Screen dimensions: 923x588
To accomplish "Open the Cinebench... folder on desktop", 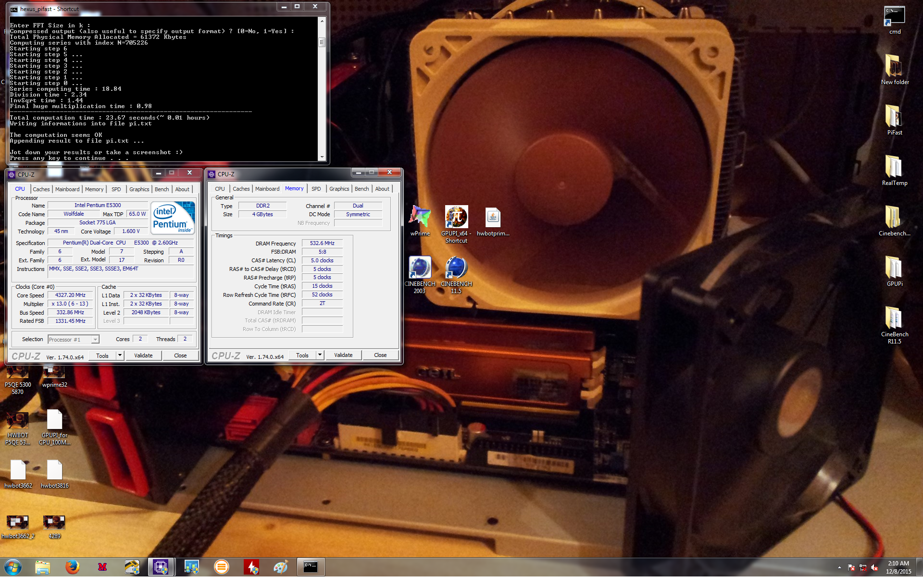I will click(894, 221).
